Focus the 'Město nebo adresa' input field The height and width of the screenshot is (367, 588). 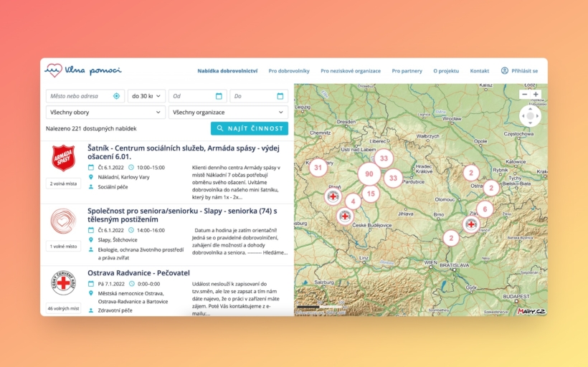click(x=85, y=96)
